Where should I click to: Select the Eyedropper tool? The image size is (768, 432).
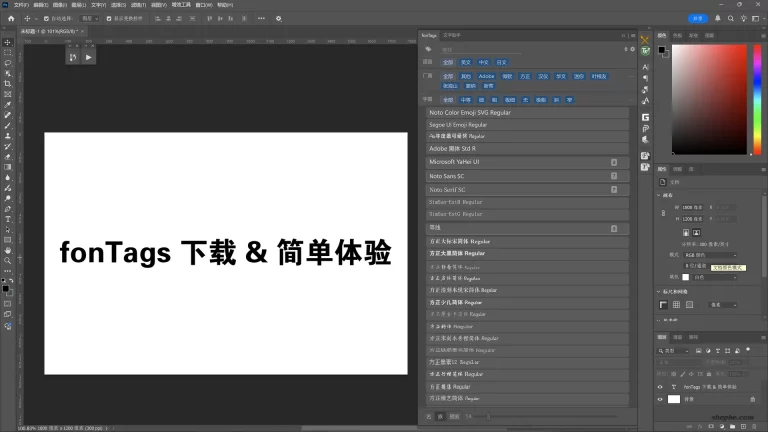(7, 104)
